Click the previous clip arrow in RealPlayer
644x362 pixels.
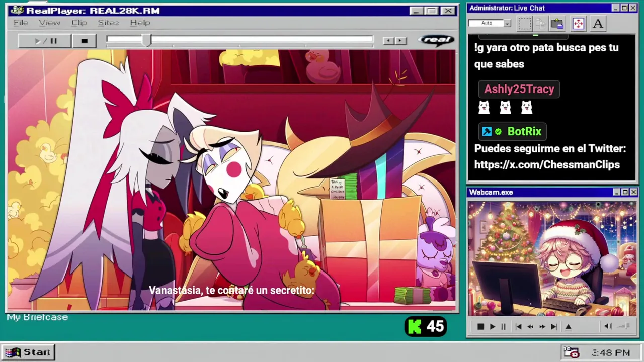(x=388, y=41)
